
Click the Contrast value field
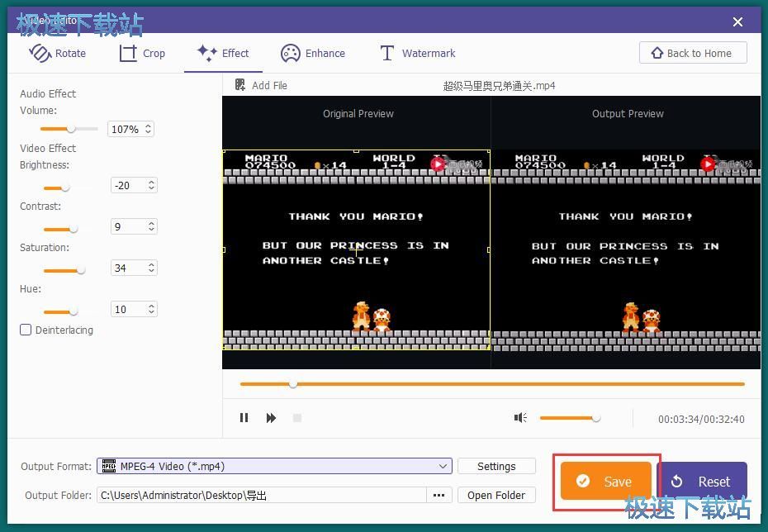[x=134, y=226]
